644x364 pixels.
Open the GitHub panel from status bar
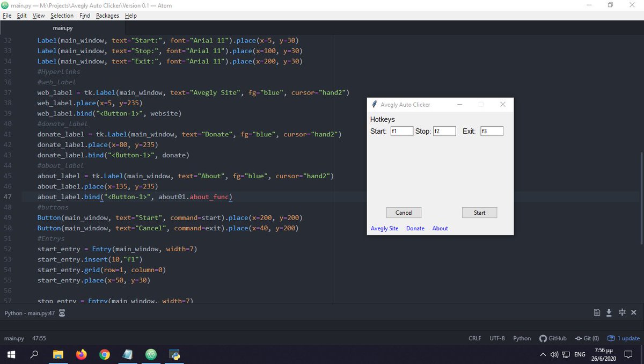coord(553,338)
